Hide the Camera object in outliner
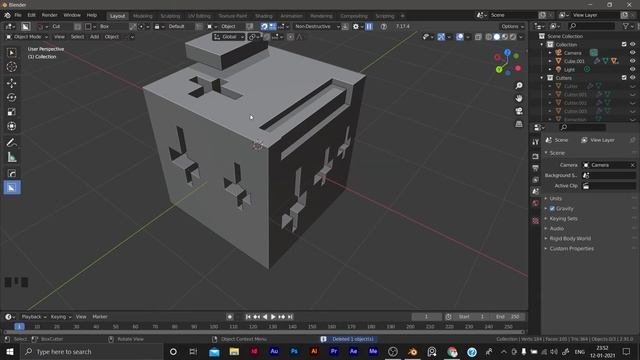The width and height of the screenshot is (640, 360). point(632,53)
